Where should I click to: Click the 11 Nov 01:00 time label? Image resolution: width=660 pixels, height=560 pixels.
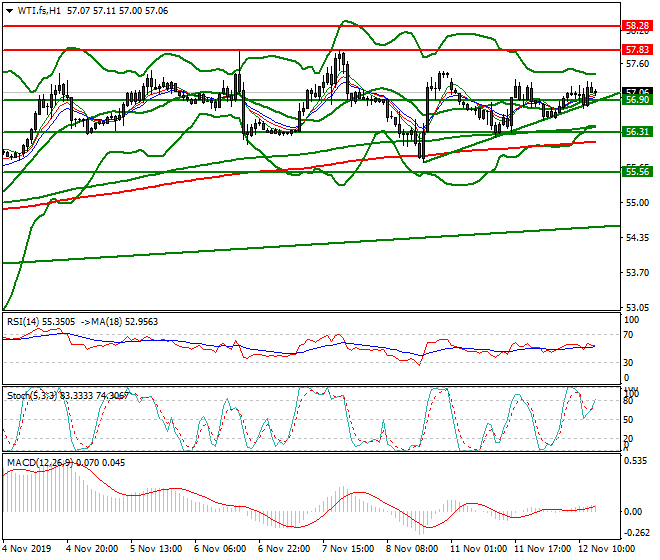coord(479,549)
